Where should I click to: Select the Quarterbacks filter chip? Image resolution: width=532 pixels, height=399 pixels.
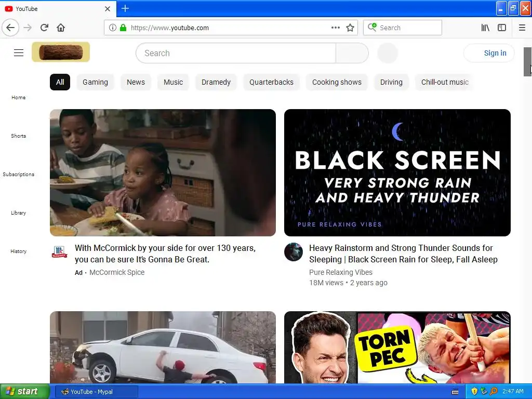(x=271, y=82)
